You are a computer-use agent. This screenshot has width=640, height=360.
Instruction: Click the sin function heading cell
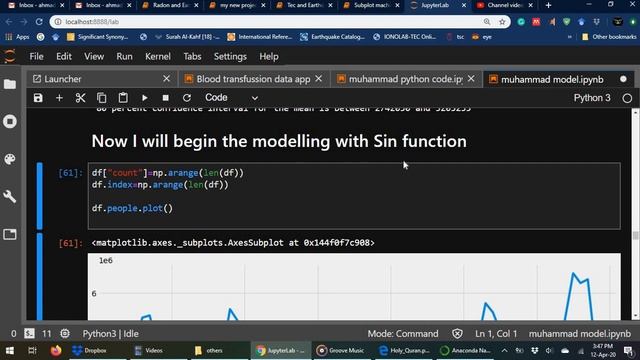point(279,141)
